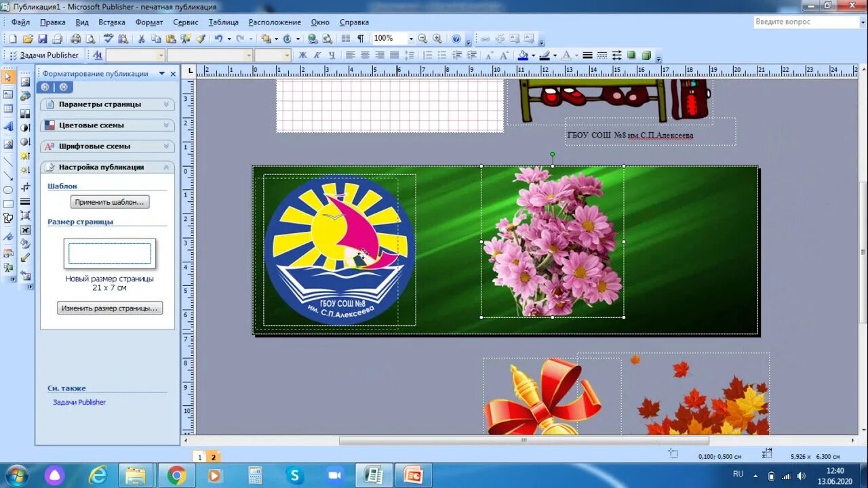Screen dimensions: 868x488
Task: Open the Правка menu
Action: coord(53,22)
